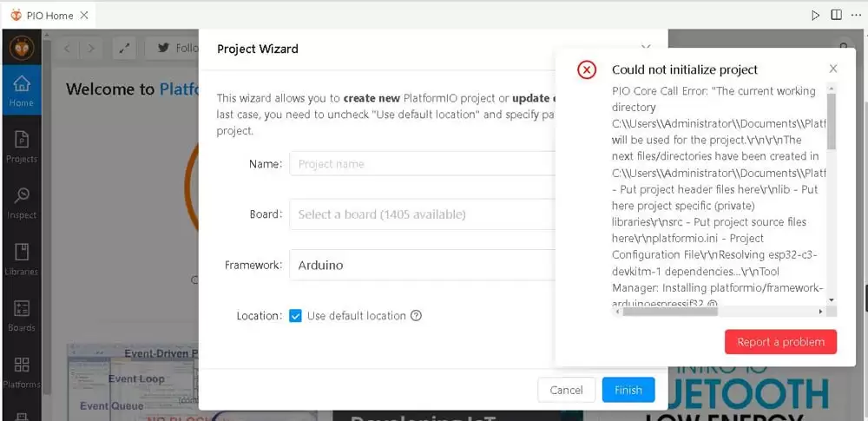Click the expand fullscreen arrows icon
The height and width of the screenshot is (421, 868).
pos(125,49)
